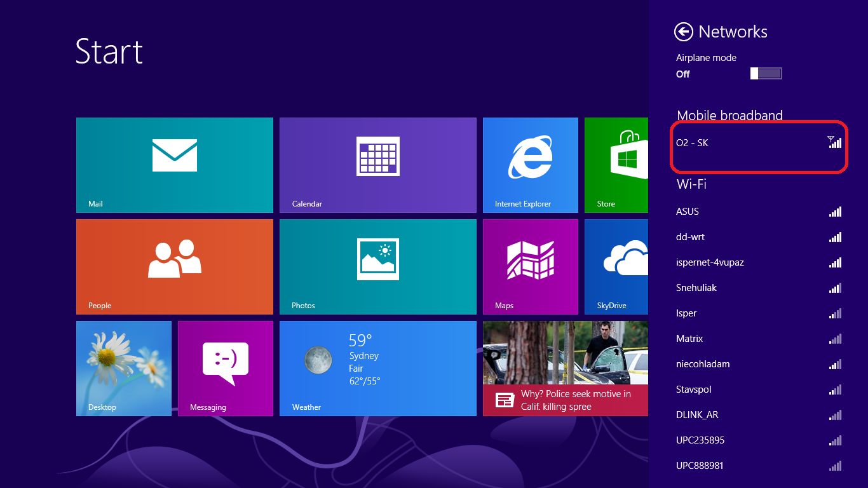Select the Snehuliak Wi-Fi network
Screen dimensions: 868x488
tap(759, 288)
